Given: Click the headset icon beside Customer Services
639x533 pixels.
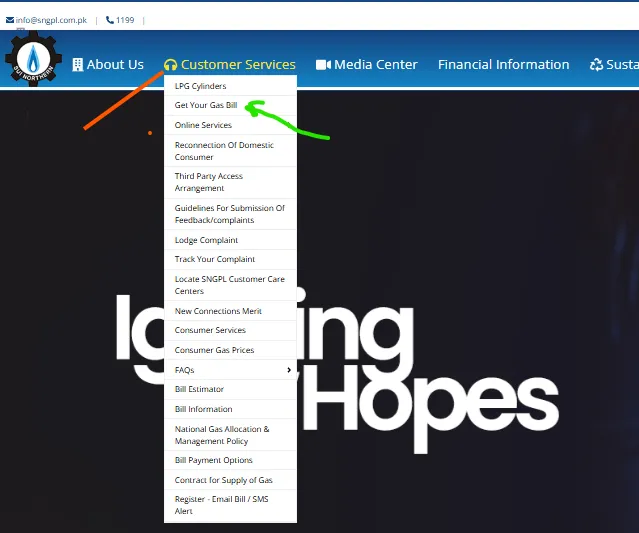Looking at the screenshot, I should 171,65.
